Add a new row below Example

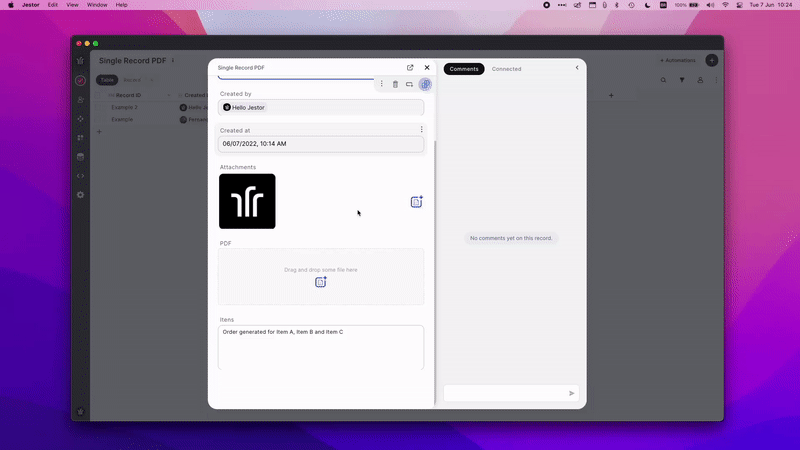99,132
